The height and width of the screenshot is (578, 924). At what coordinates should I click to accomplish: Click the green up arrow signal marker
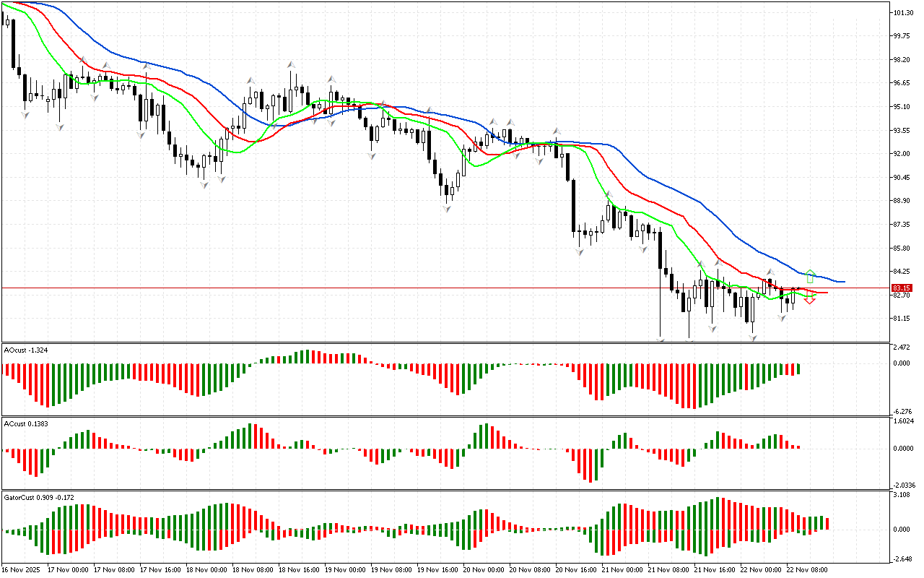click(x=810, y=276)
